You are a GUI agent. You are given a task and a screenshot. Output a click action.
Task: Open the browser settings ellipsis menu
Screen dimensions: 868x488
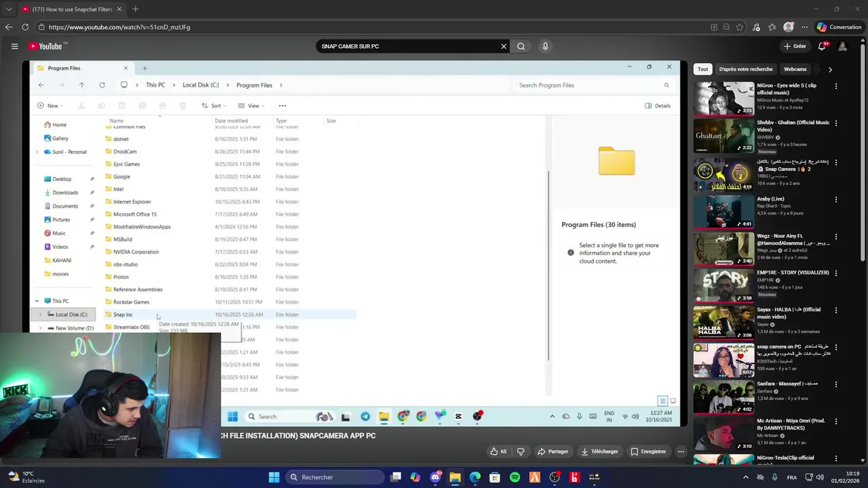pyautogui.click(x=805, y=27)
